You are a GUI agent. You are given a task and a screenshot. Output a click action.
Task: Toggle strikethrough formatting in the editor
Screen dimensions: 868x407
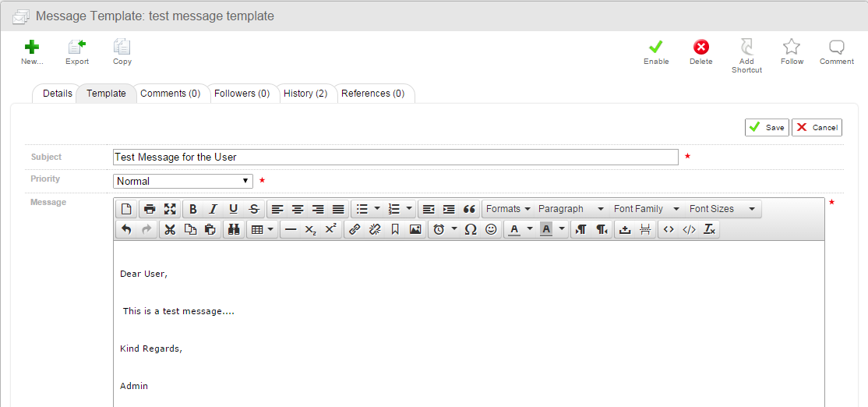point(253,209)
